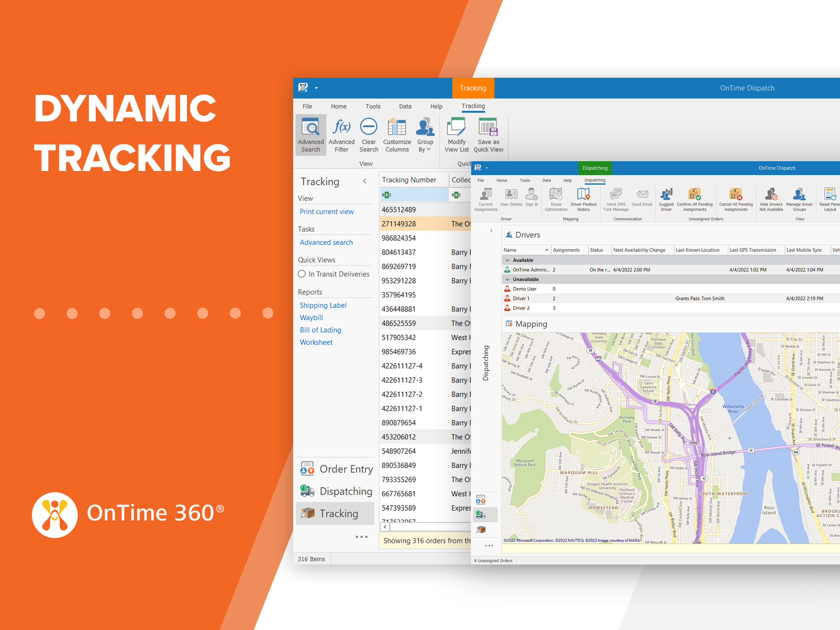Click the Tracking Number filter field
840x630 pixels.
tap(414, 194)
